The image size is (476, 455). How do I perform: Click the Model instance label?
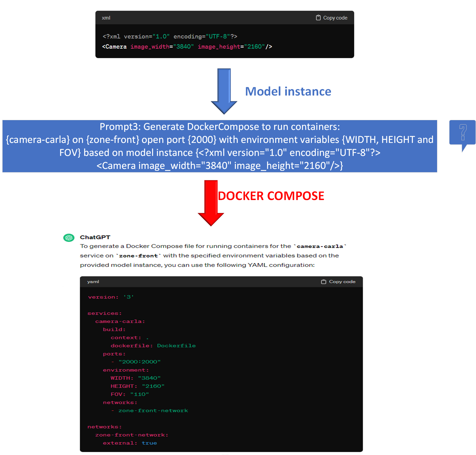(288, 91)
